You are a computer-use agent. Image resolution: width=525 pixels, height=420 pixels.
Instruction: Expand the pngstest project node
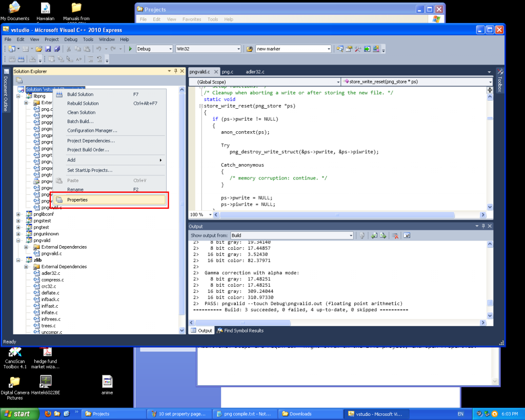[x=18, y=221]
